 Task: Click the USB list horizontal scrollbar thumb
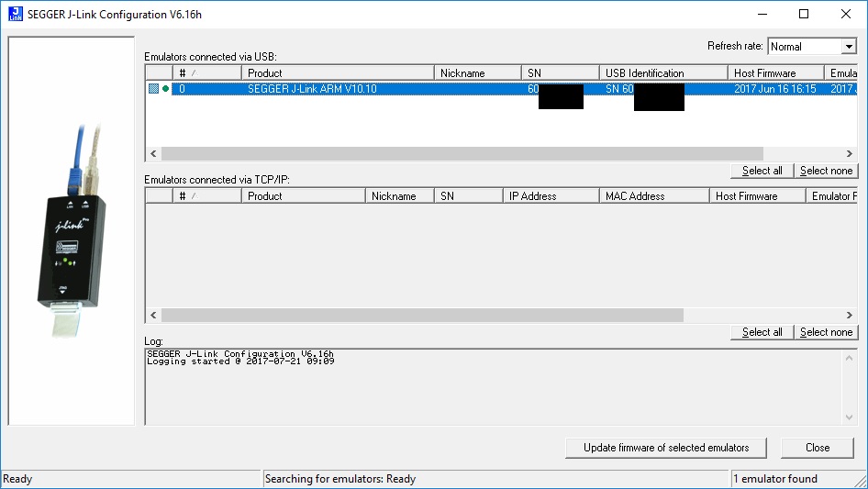click(462, 153)
